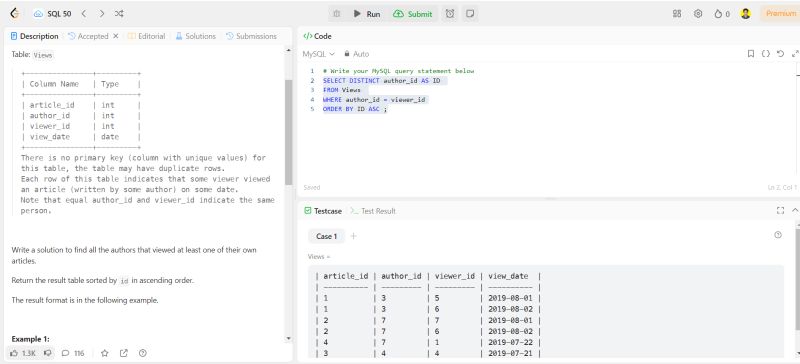800x364 pixels.
Task: Run the SQL query
Action: [x=367, y=14]
